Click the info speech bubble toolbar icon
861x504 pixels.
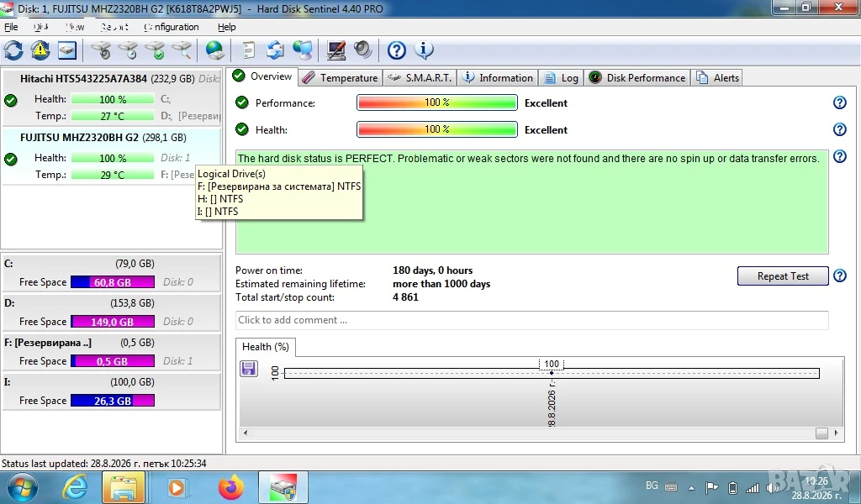424,50
